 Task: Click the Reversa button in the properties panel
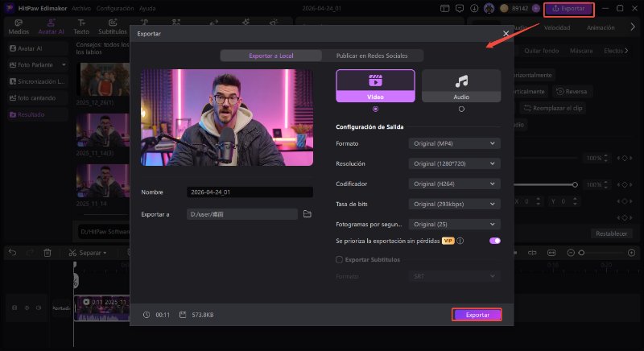572,92
